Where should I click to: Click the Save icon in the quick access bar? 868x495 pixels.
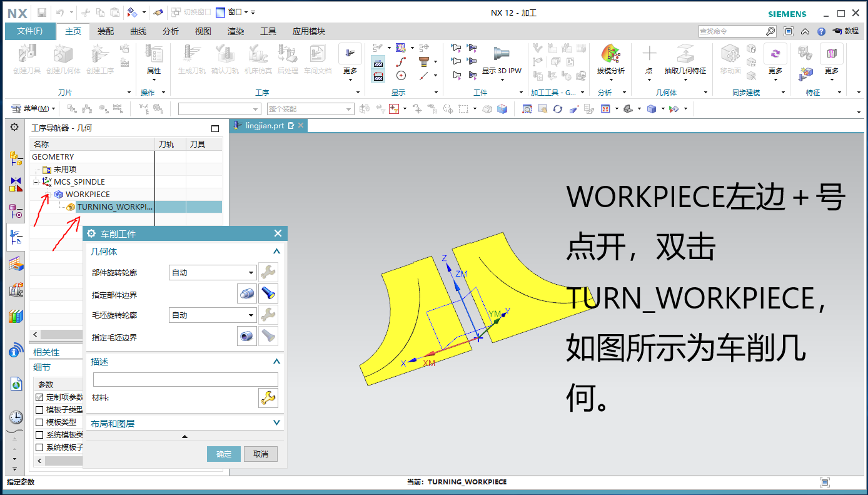coord(42,13)
